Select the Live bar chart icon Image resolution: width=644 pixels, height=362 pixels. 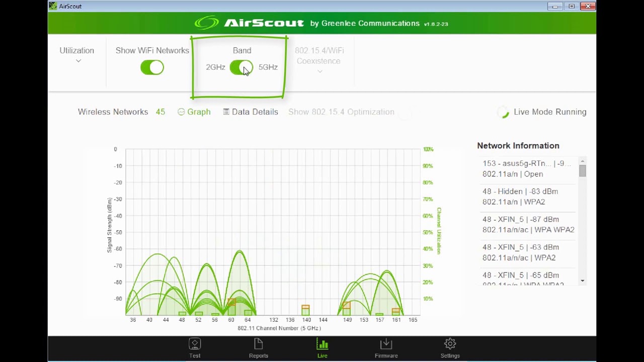coord(322,344)
